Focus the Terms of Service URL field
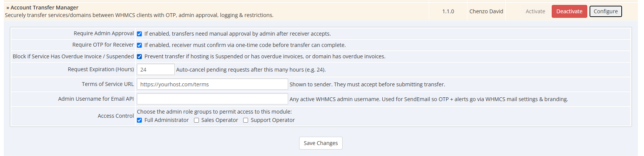Image resolution: width=644 pixels, height=156 pixels. [x=212, y=84]
